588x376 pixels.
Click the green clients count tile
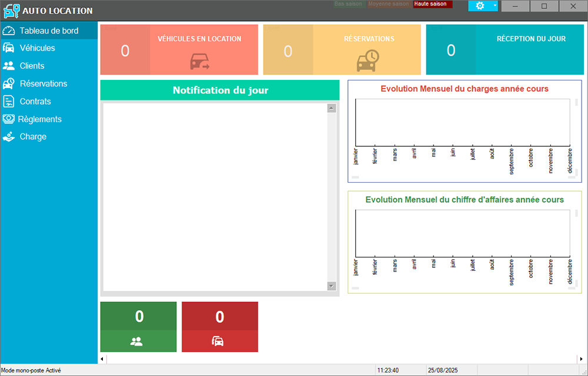pos(138,327)
